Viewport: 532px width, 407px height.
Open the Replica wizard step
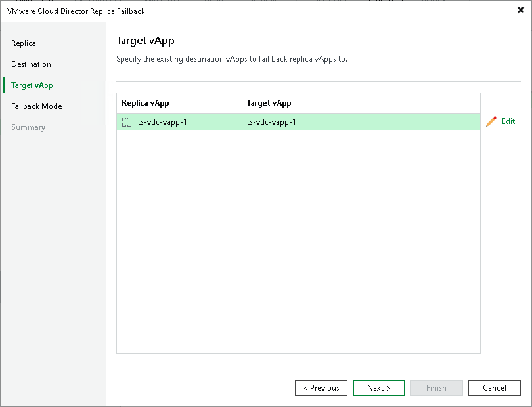click(x=24, y=43)
